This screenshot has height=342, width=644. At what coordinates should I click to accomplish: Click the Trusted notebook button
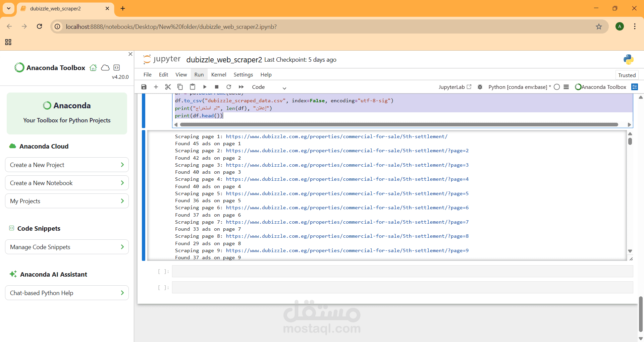tap(627, 75)
